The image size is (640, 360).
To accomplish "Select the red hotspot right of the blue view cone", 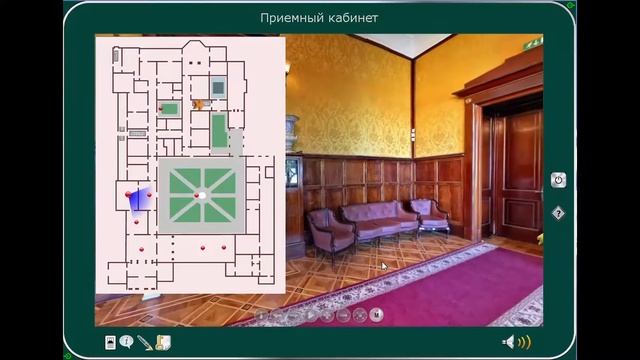I will (x=149, y=195).
